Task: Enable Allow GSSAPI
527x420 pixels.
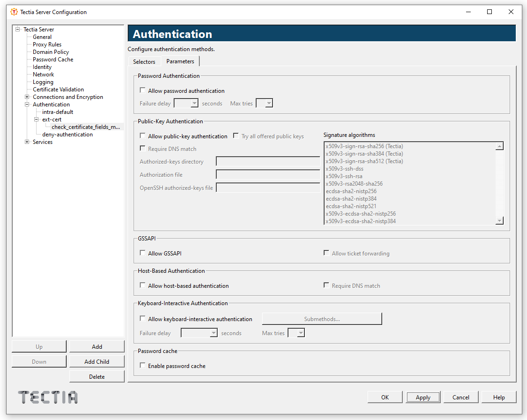Action: coord(143,253)
